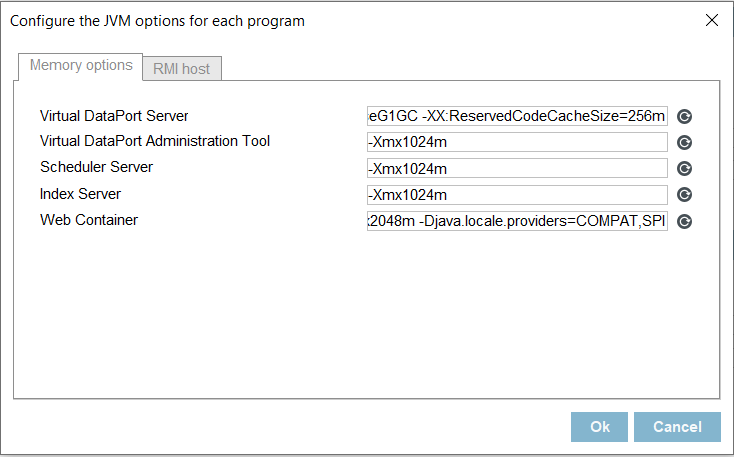
Task: Switch to the RMI host tab
Action: click(x=182, y=69)
